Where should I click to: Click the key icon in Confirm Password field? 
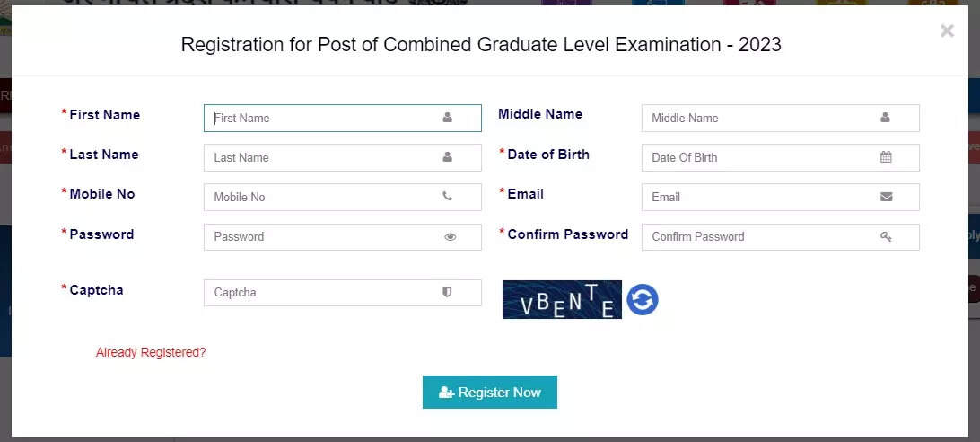point(886,236)
